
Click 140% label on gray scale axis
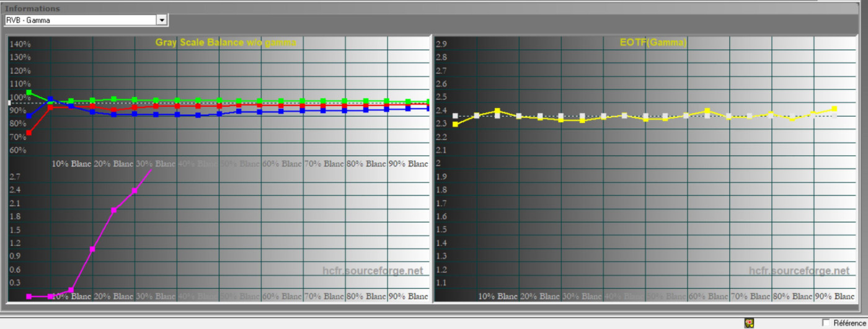(20, 44)
